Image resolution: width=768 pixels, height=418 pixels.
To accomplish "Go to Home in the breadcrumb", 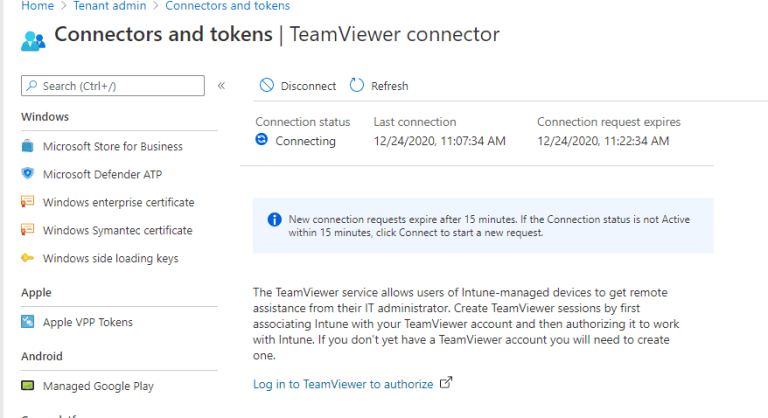I will pyautogui.click(x=37, y=6).
